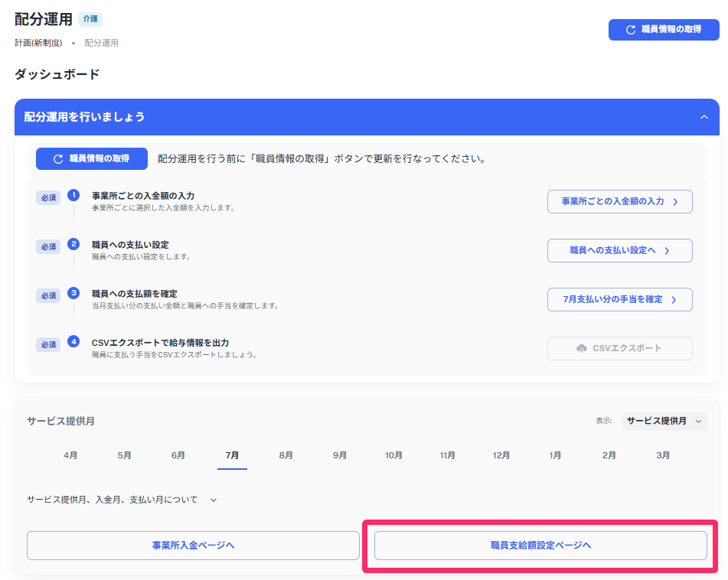Click the 事業所入金ページへ button

193,545
